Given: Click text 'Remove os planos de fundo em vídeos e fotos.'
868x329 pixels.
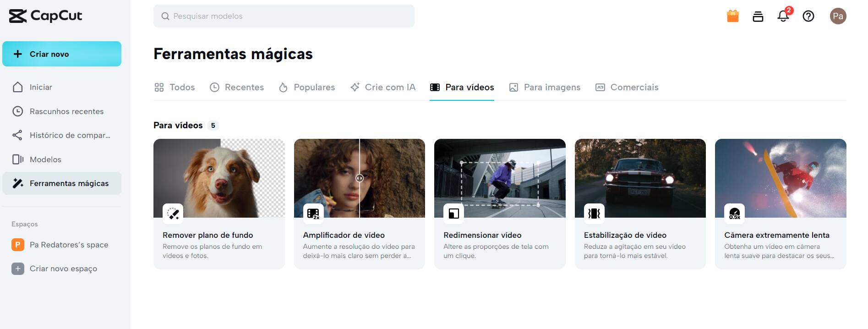Looking at the screenshot, I should 213,251.
